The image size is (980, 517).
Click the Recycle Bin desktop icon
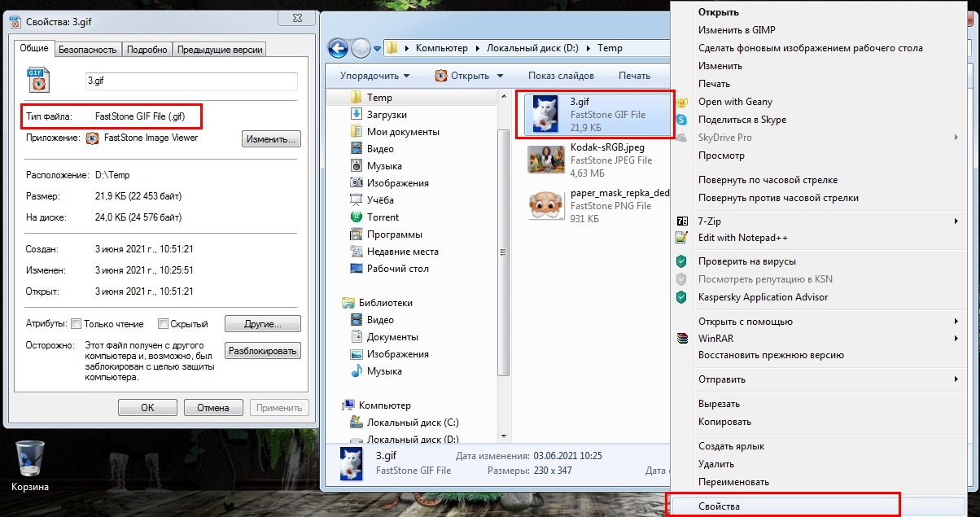point(30,459)
